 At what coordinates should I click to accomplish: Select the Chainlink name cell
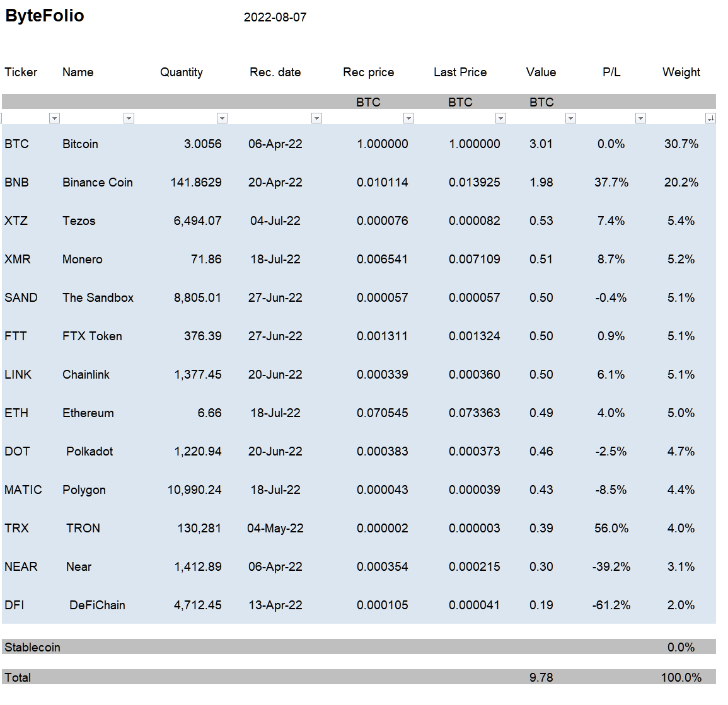[x=86, y=374]
